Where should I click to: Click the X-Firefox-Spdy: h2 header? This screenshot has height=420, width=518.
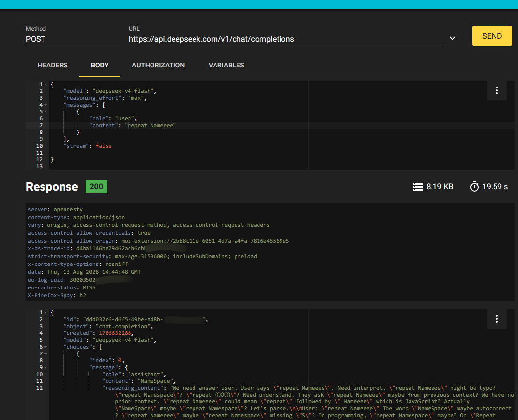coord(57,295)
